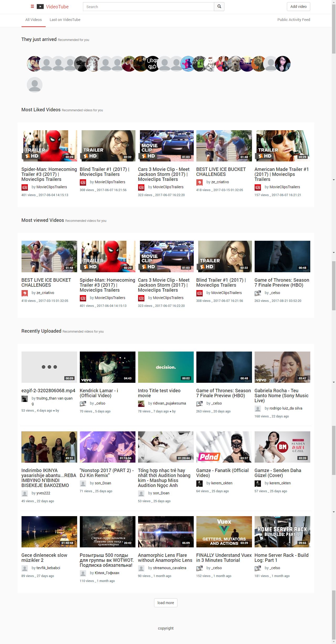Click the VideoTube brand name link
This screenshot has height=644, width=336.
[x=57, y=7]
